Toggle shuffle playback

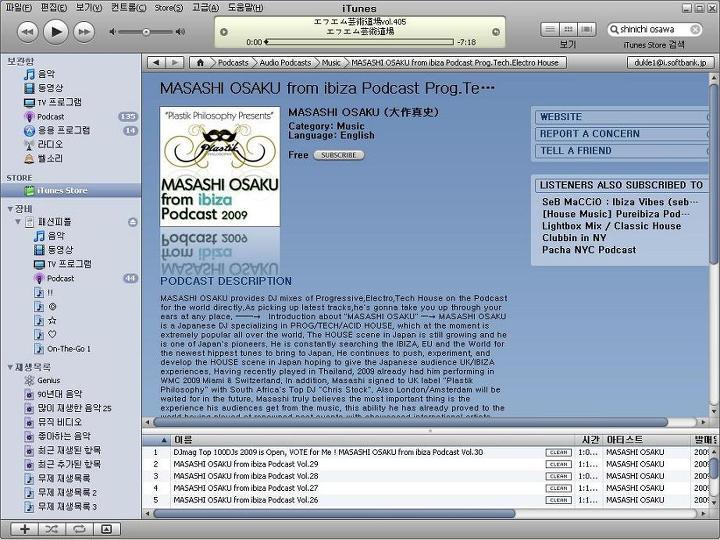tap(51, 529)
